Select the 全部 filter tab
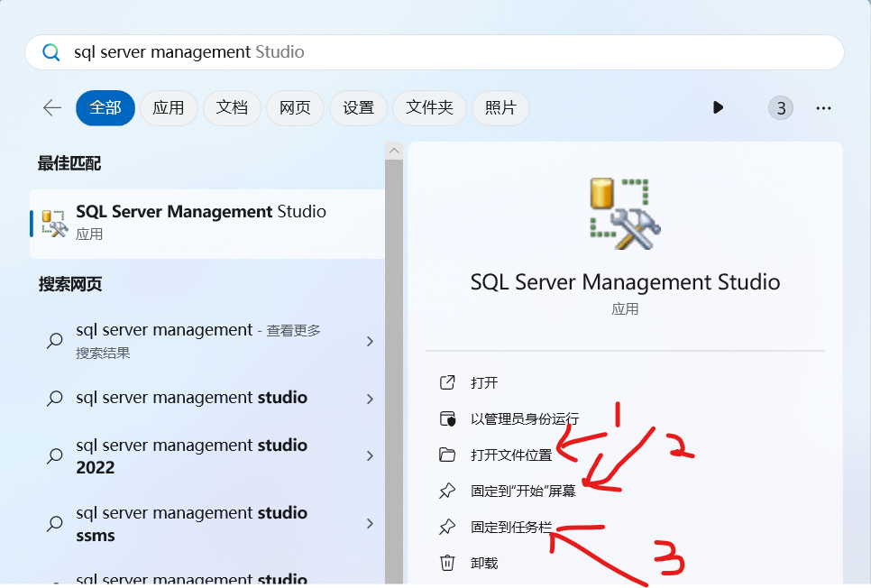The image size is (871, 588). tap(105, 108)
